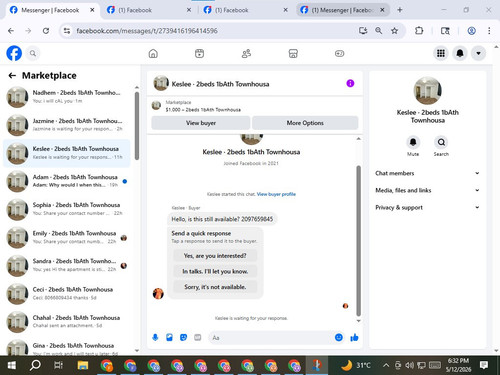
Task: Open Emily townhouse conversation
Action: (67, 237)
